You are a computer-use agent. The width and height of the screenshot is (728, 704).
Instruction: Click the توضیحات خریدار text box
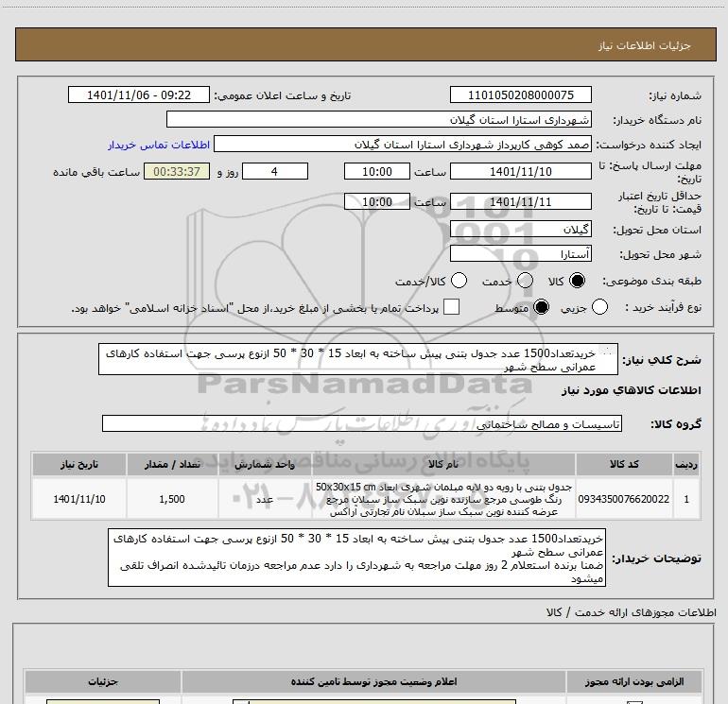(x=356, y=558)
